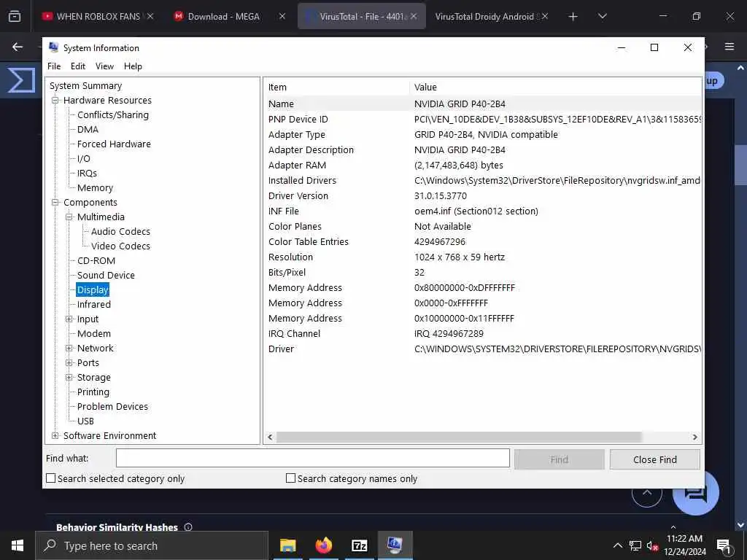
Task: Select System Summary in the tree
Action: [86, 86]
